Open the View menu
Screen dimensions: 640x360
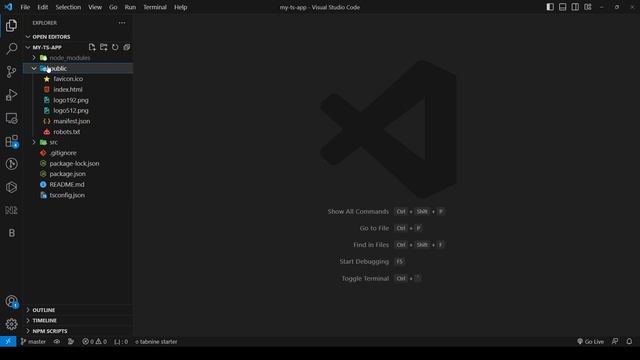(x=95, y=7)
